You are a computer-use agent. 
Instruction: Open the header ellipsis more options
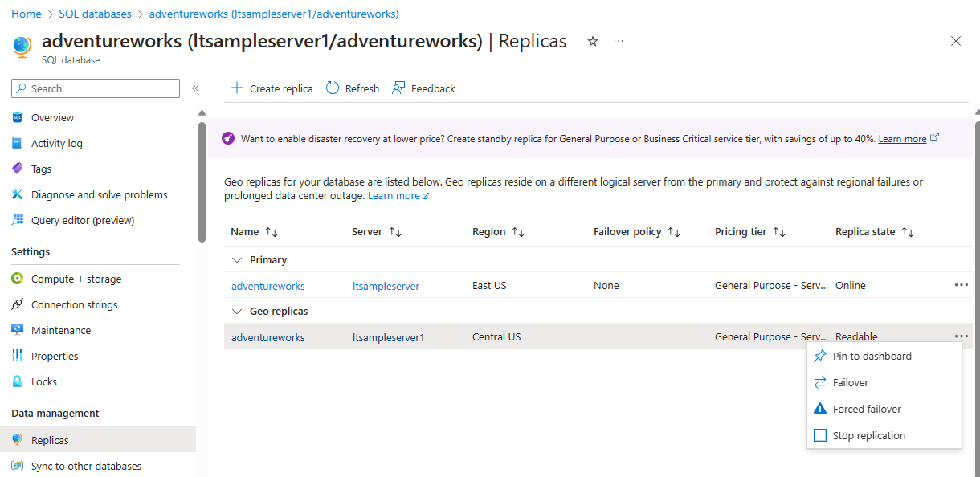619,41
